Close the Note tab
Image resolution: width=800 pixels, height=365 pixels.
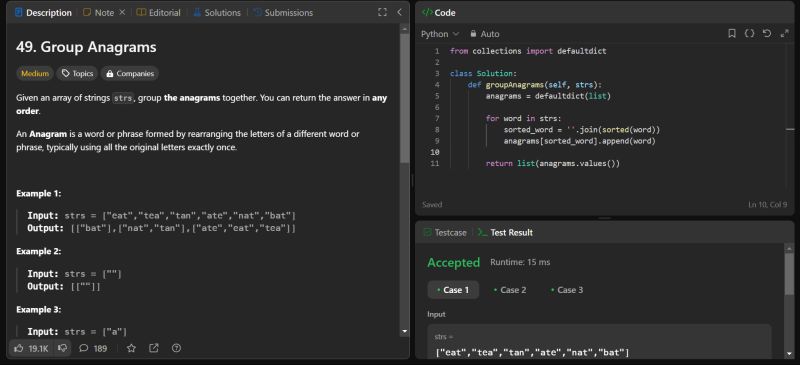121,12
